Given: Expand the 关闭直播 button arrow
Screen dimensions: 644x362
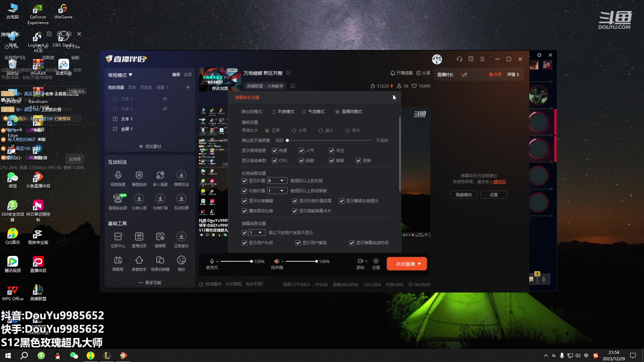Looking at the screenshot, I should (x=419, y=264).
